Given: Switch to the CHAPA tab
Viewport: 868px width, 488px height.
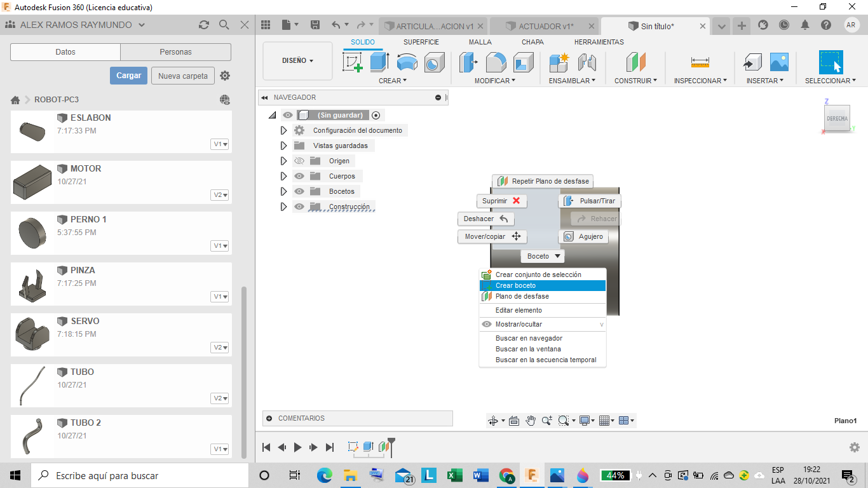Looking at the screenshot, I should tap(532, 42).
